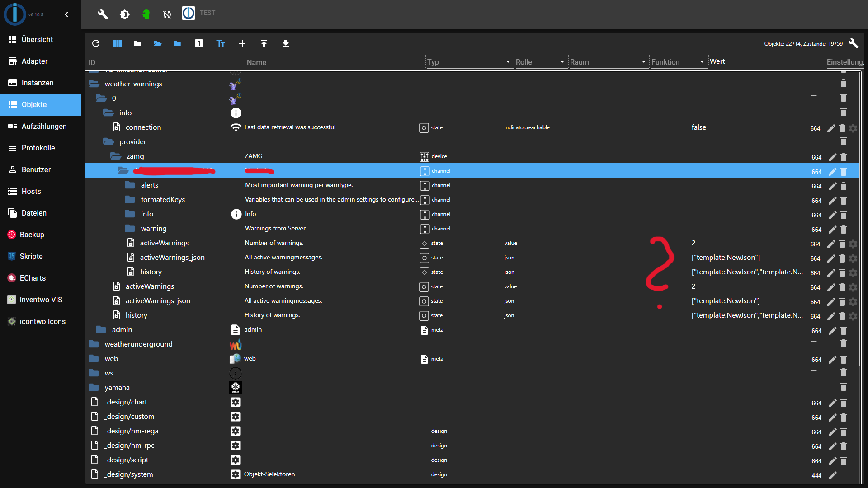The height and width of the screenshot is (488, 868).
Task: Open the Raum filter dropdown
Action: 608,62
